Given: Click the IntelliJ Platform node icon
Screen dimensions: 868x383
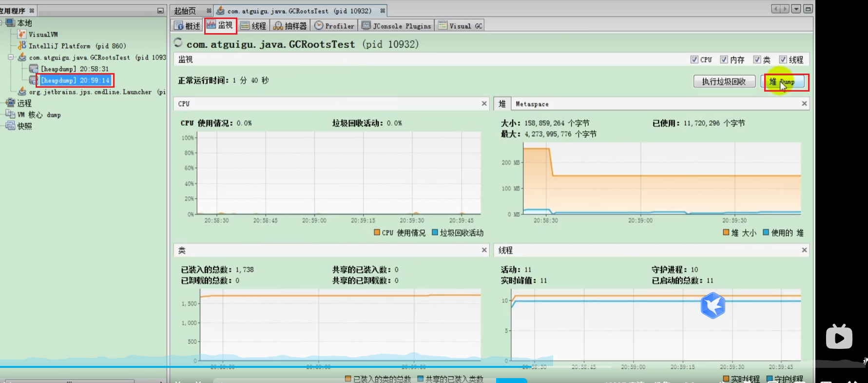Looking at the screenshot, I should click(22, 45).
